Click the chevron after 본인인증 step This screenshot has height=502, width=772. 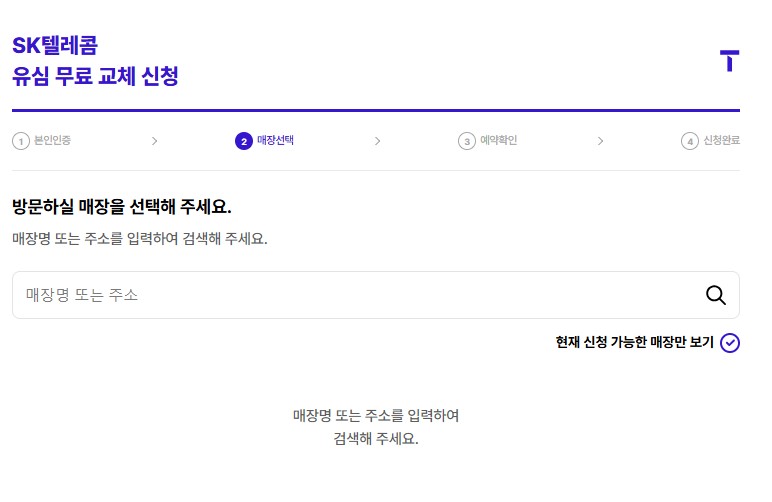[x=155, y=141]
